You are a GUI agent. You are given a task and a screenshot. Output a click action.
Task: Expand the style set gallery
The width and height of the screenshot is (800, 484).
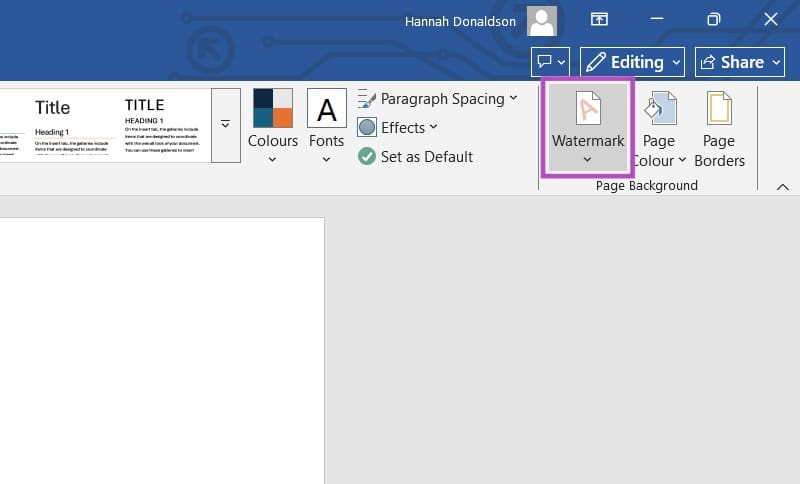click(x=225, y=124)
